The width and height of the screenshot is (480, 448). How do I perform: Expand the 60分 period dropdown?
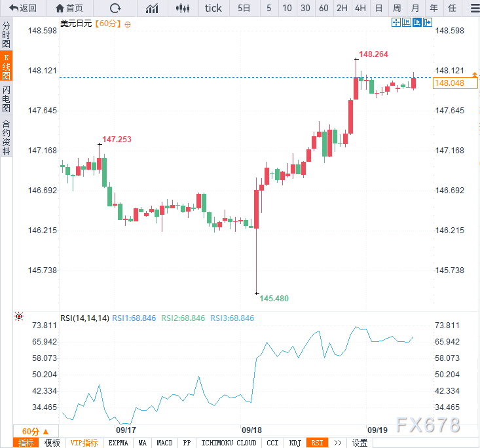(x=35, y=431)
